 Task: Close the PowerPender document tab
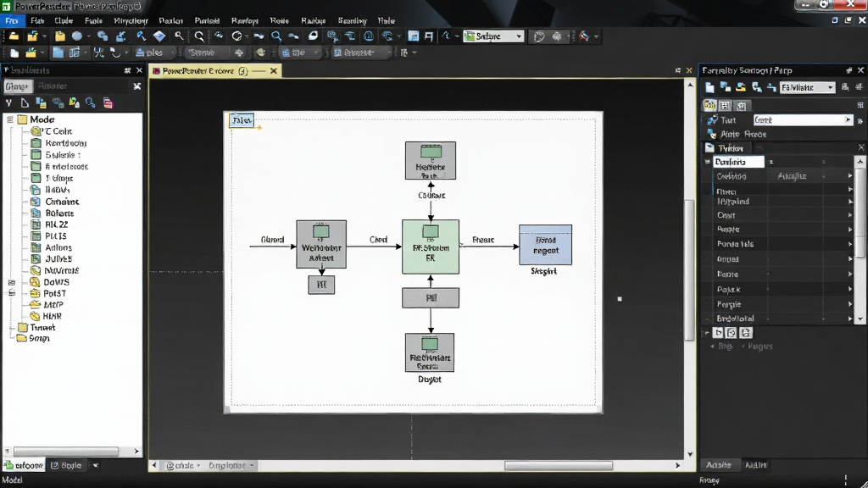click(x=274, y=71)
